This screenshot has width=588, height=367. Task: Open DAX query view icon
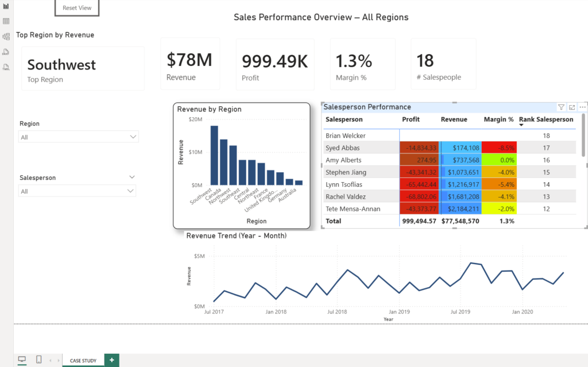[x=6, y=52]
